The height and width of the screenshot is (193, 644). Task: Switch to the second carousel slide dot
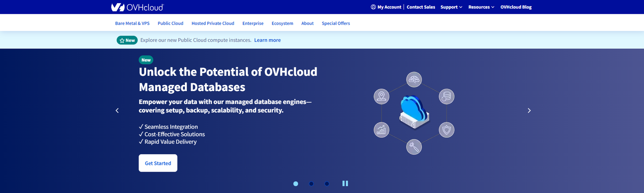point(311,184)
